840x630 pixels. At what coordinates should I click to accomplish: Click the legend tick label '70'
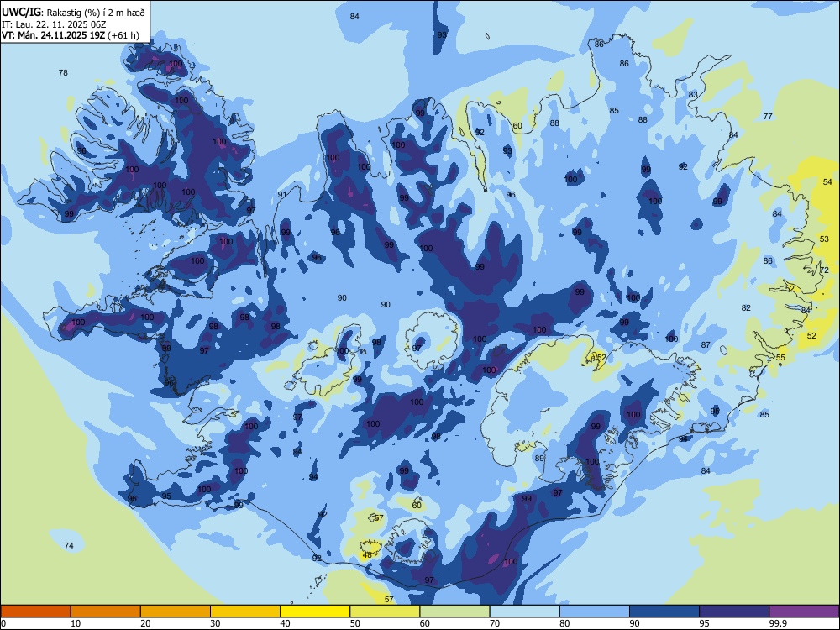point(495,623)
